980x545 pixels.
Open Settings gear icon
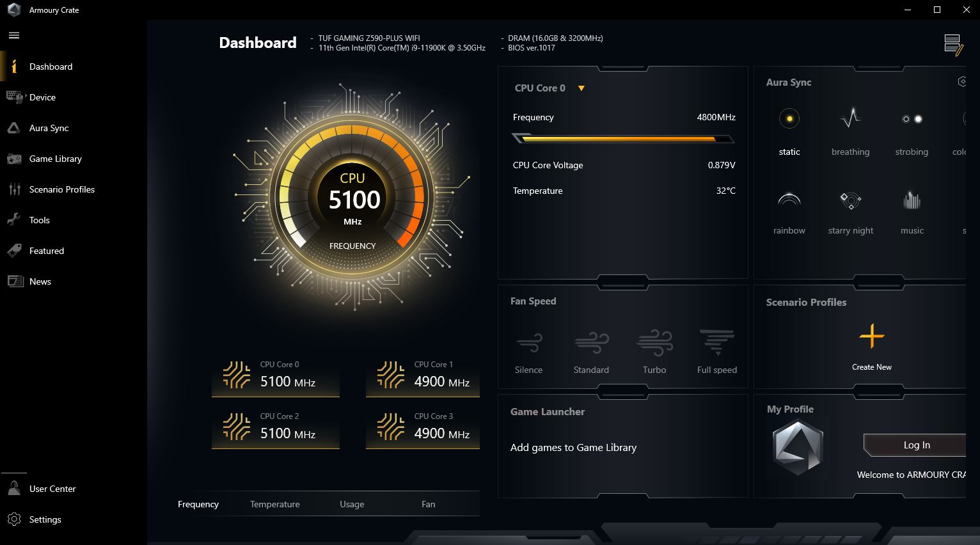14,519
